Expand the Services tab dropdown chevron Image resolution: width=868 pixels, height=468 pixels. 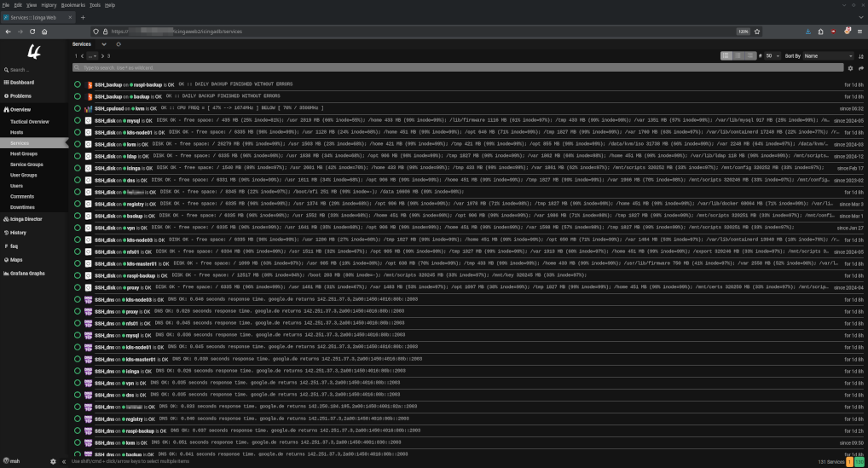point(104,43)
